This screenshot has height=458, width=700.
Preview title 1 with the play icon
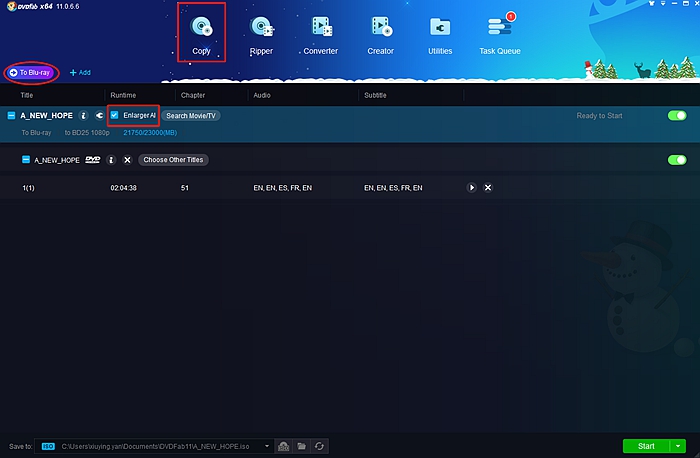472,188
